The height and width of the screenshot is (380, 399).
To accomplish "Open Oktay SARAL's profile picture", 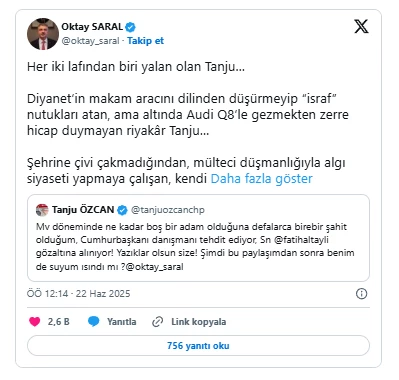I will point(43,34).
